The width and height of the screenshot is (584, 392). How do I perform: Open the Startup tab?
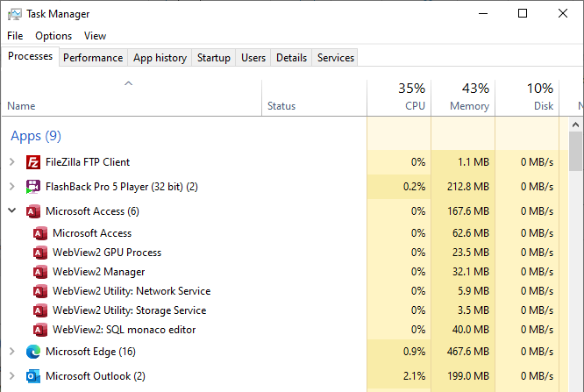click(214, 58)
